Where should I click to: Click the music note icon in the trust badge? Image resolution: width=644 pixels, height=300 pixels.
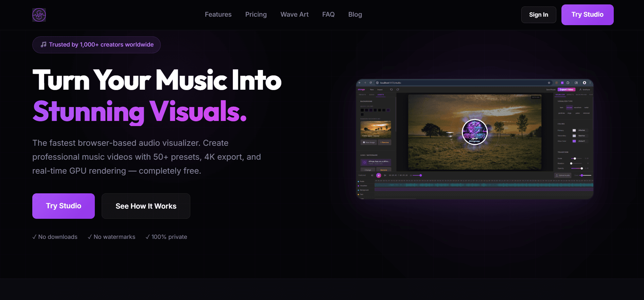click(x=43, y=45)
